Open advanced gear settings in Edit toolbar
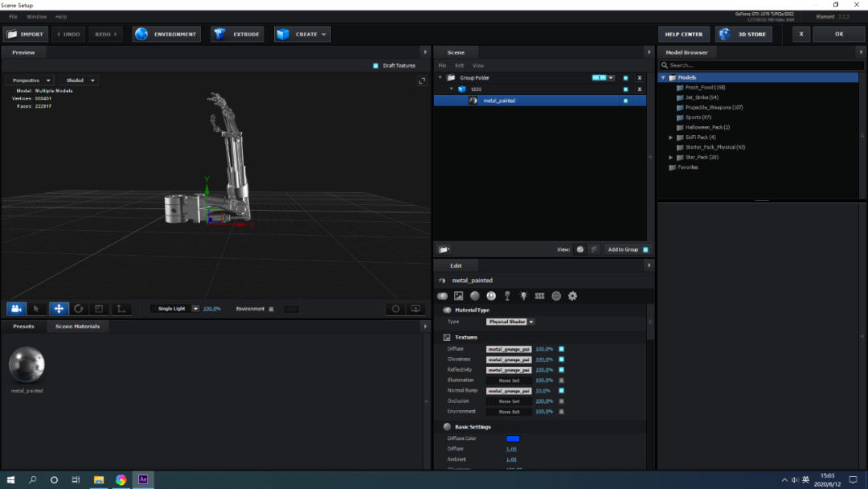 point(572,296)
